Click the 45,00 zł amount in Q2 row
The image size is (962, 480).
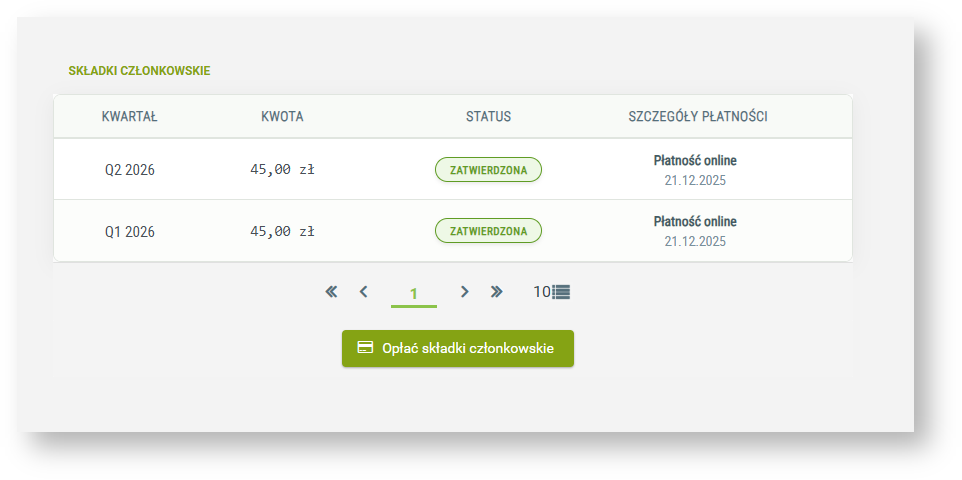tap(282, 170)
